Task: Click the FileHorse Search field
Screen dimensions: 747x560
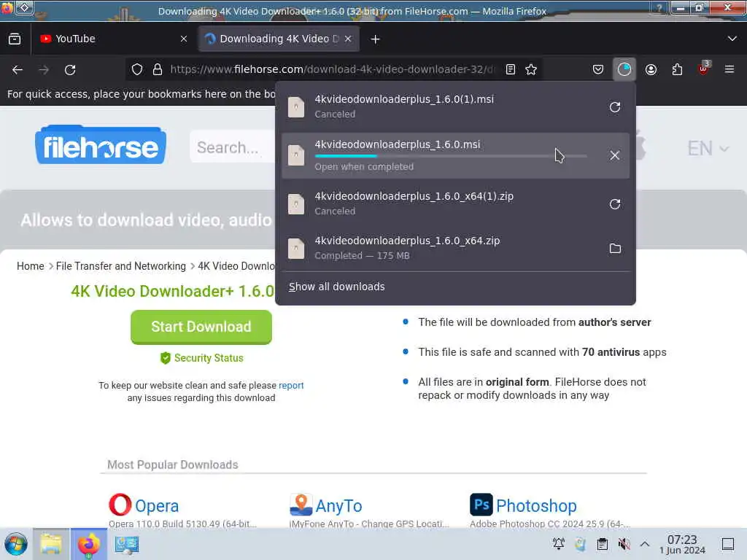Action: 233,147
